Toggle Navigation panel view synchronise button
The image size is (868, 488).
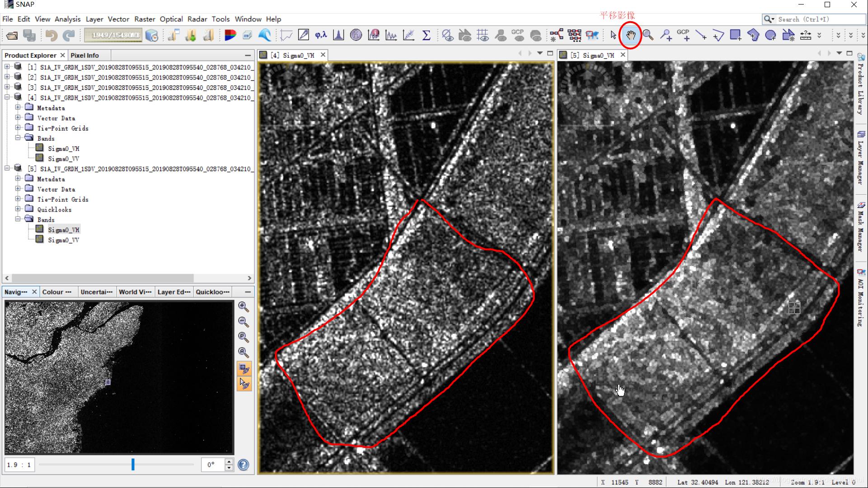pyautogui.click(x=244, y=369)
